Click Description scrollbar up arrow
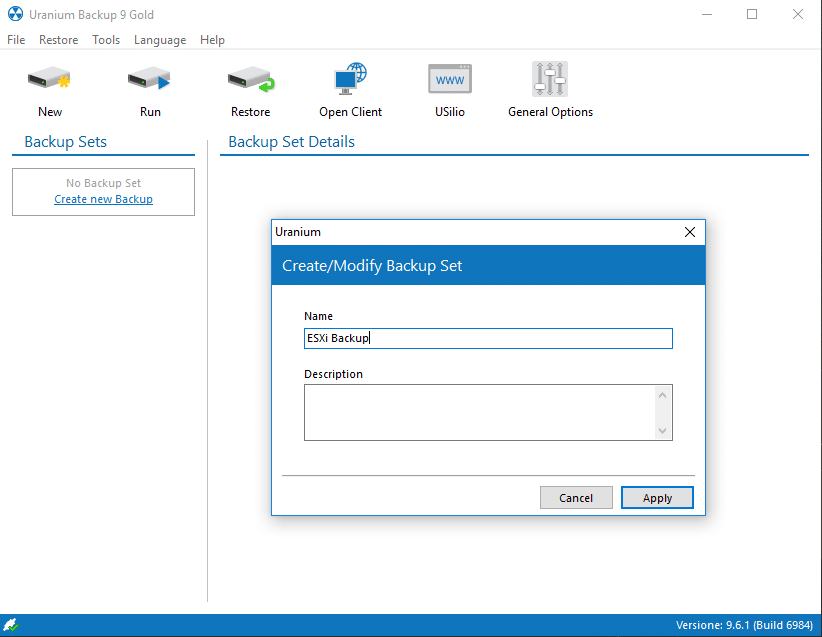 tap(663, 395)
